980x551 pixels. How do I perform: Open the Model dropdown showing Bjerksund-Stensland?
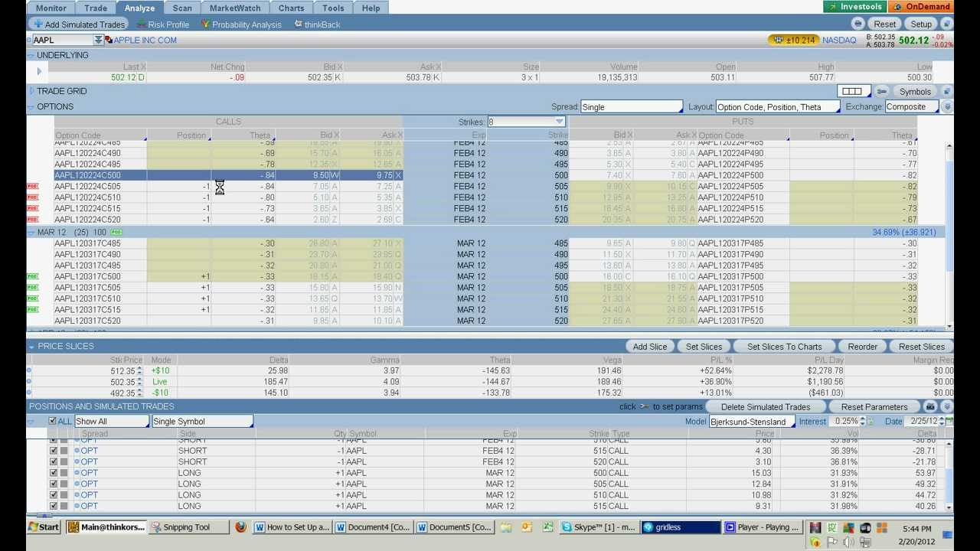[751, 422]
